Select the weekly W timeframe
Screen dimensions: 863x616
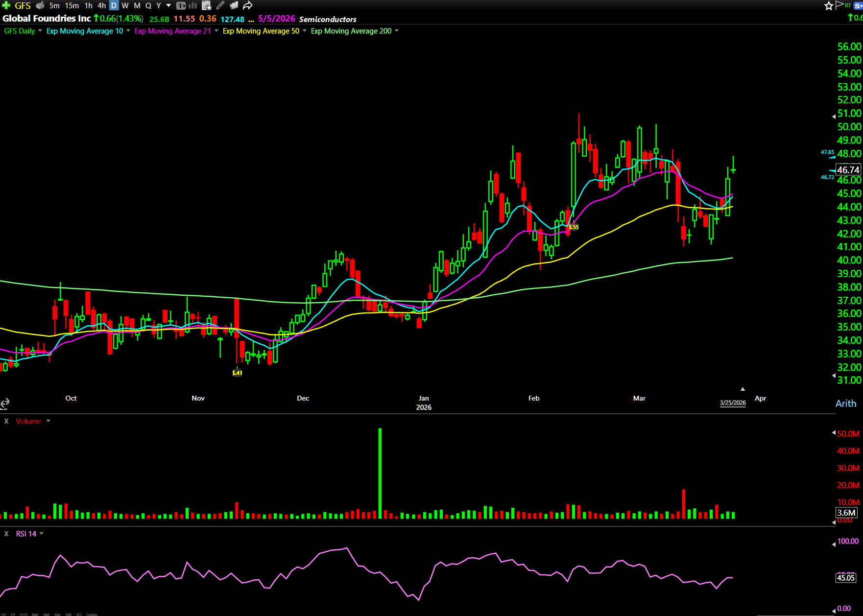125,6
